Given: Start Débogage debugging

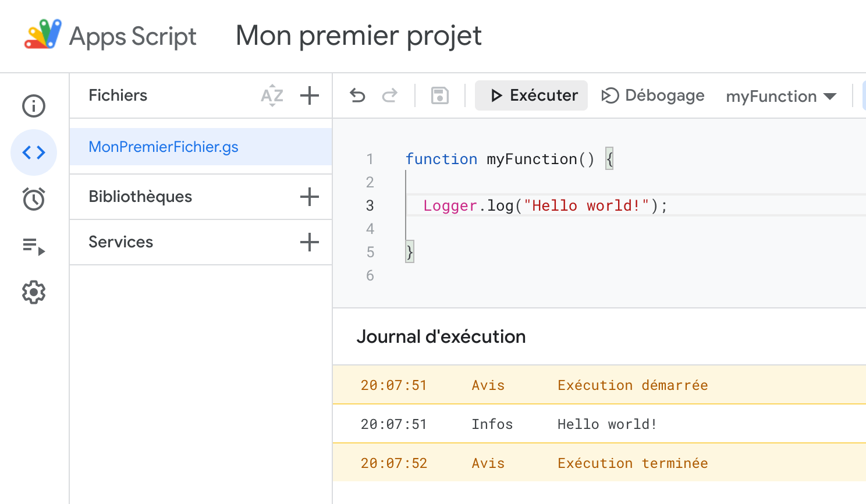Looking at the screenshot, I should tap(652, 95).
